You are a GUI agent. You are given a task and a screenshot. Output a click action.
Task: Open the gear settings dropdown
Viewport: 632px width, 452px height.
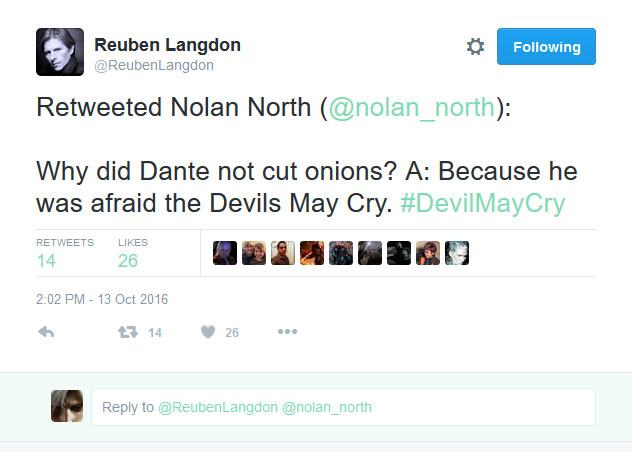pyautogui.click(x=475, y=47)
